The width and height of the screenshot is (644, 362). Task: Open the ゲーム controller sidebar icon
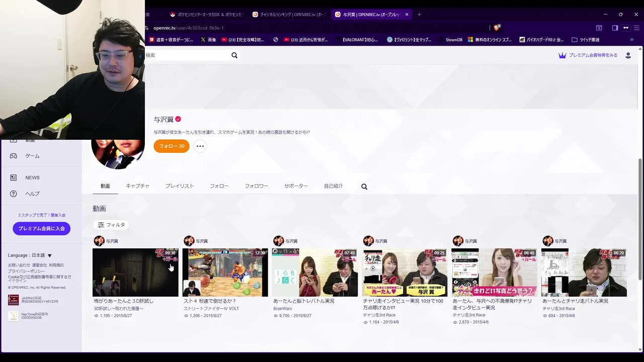(x=14, y=156)
